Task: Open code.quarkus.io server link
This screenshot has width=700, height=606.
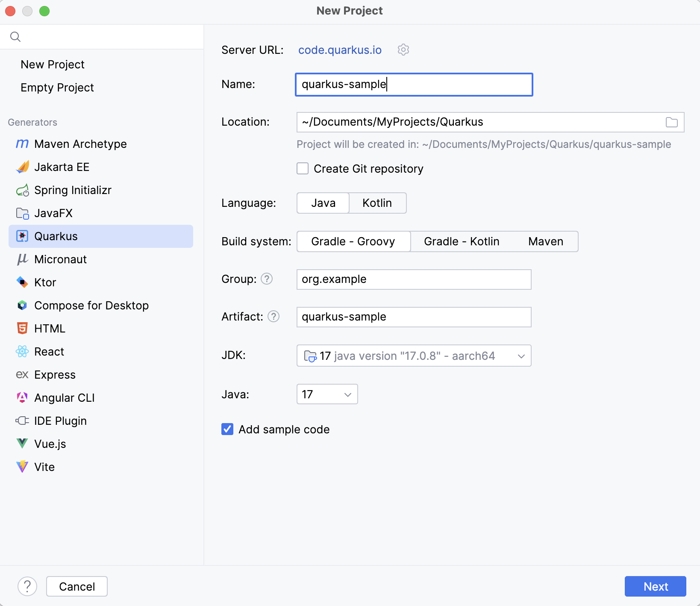Action: coord(340,50)
